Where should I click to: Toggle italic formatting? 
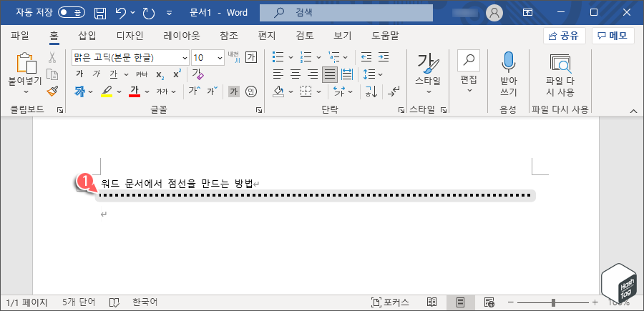pos(97,74)
